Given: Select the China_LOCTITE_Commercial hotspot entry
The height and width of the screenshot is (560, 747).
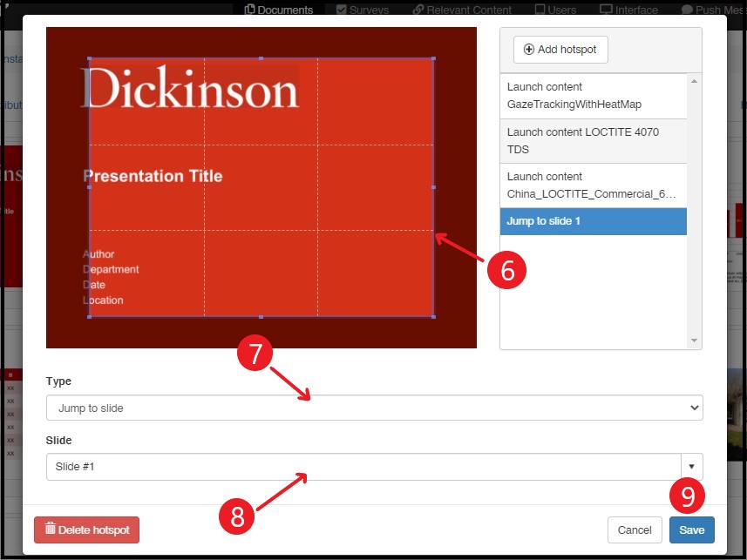Looking at the screenshot, I should click(x=593, y=185).
